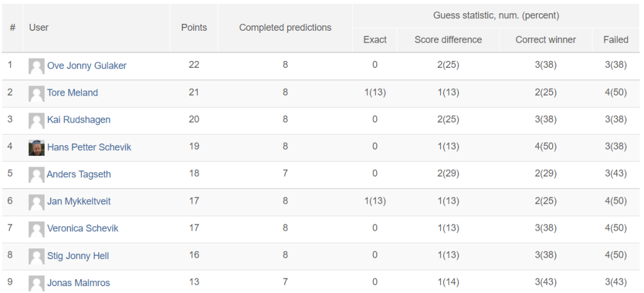Select Anders Tagseth's user link
The width and height of the screenshot is (644, 293).
[79, 174]
